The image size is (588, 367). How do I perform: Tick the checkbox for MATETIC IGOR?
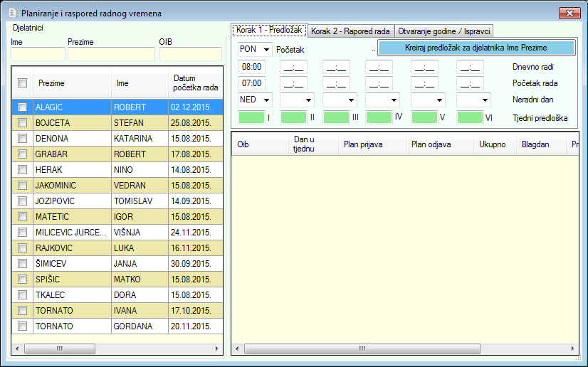(x=23, y=217)
